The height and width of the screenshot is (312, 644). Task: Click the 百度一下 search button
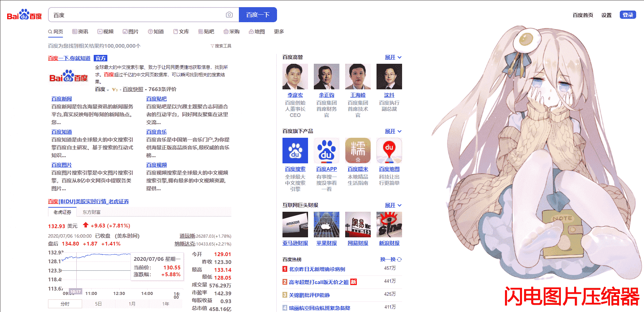[258, 15]
